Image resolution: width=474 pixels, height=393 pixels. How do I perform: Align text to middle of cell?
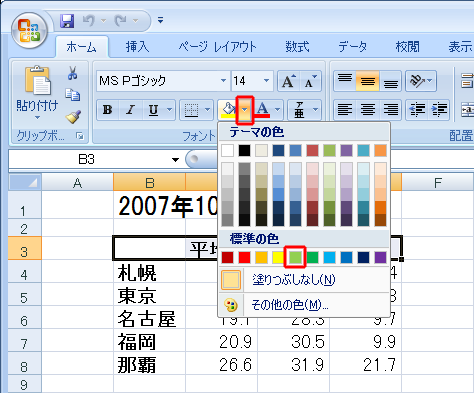(x=367, y=81)
